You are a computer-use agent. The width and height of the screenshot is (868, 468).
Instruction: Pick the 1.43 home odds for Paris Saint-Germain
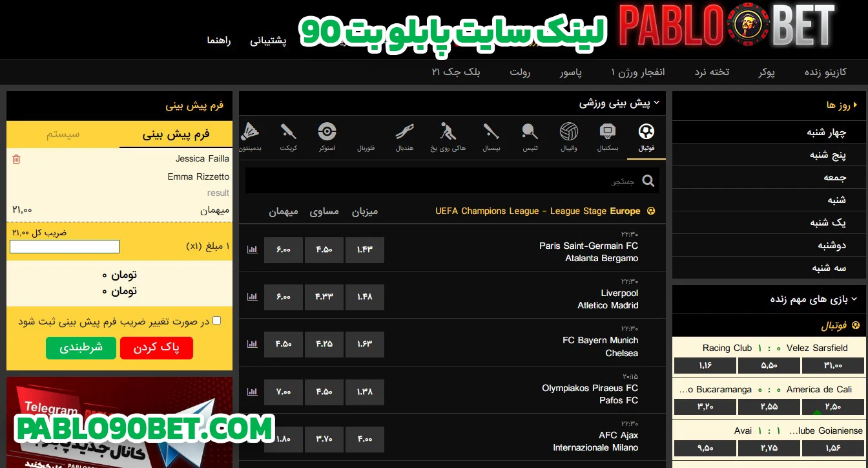click(x=365, y=250)
